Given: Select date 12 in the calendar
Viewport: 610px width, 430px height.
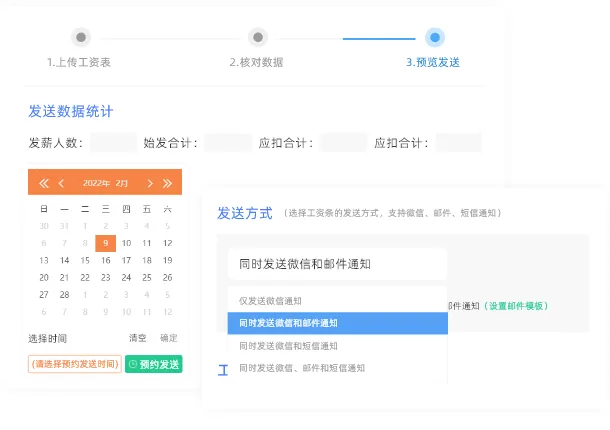Looking at the screenshot, I should pyautogui.click(x=167, y=243).
